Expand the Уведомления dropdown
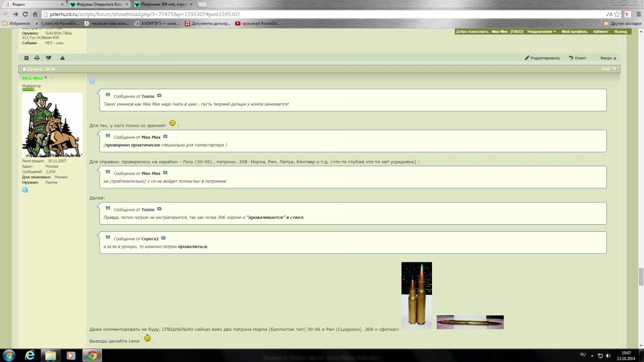 [541, 32]
